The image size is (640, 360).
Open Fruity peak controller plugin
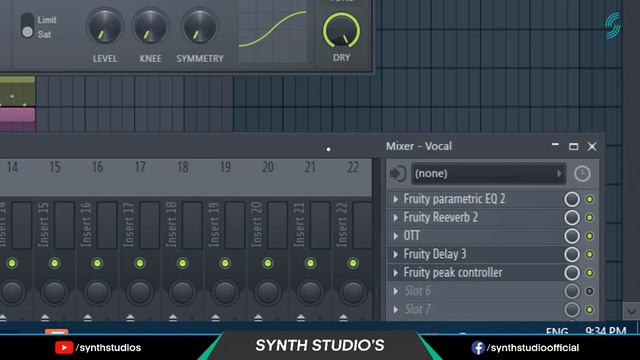pyautogui.click(x=453, y=273)
